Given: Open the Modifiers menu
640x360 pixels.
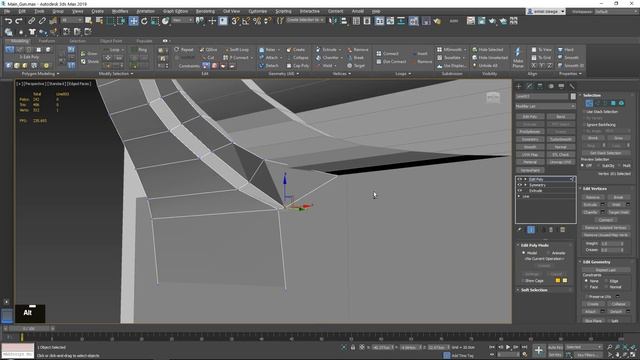Looking at the screenshot, I should point(120,11).
